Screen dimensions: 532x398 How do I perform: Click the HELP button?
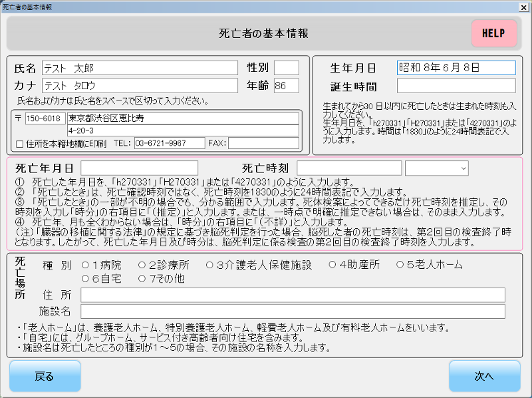tap(493, 33)
